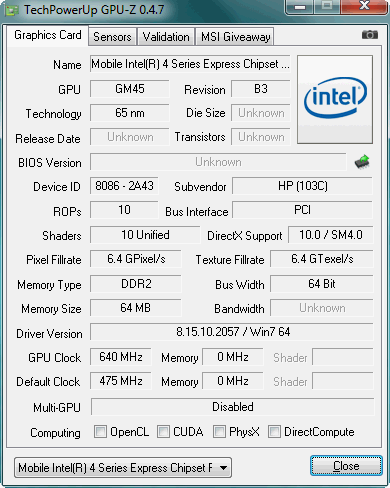Click the Subvendor field HP (103C)
Image resolution: width=390 pixels, height=488 pixels.
302,186
